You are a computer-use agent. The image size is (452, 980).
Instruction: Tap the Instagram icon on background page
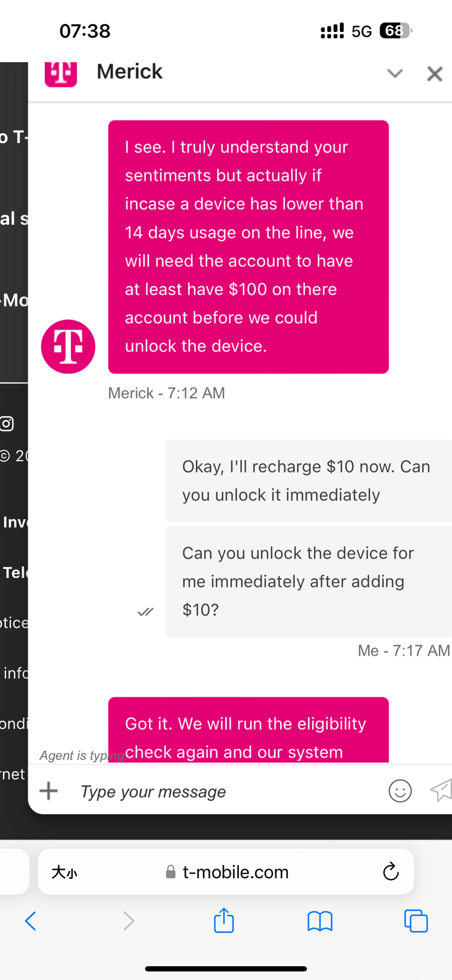tap(7, 424)
